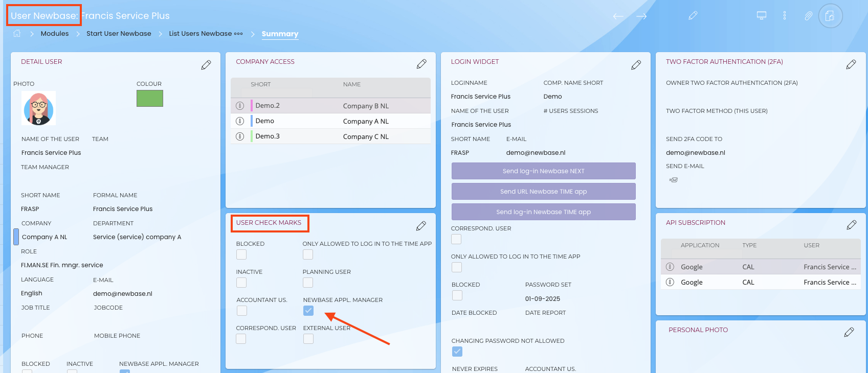Select the Summary breadcrumb tab
Viewport: 868px width, 373px height.
point(280,34)
